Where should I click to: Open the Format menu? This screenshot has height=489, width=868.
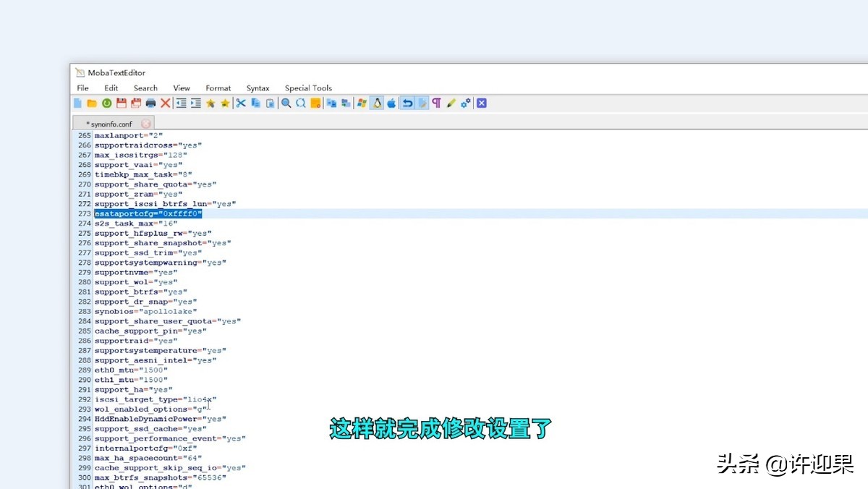pyautogui.click(x=218, y=88)
